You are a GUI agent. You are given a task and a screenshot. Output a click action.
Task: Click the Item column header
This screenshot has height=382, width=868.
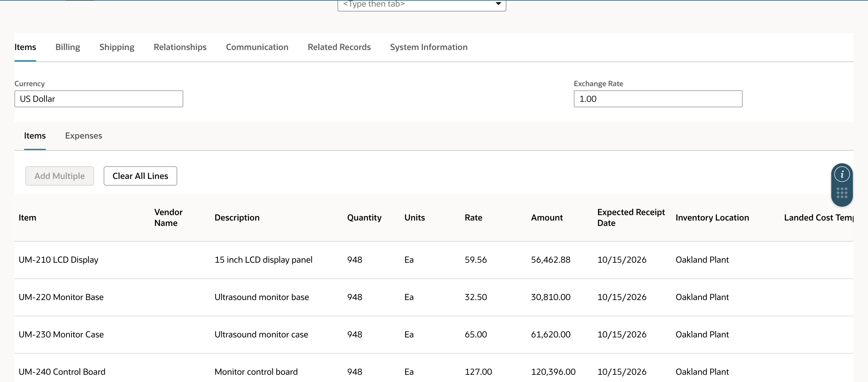[x=27, y=218]
